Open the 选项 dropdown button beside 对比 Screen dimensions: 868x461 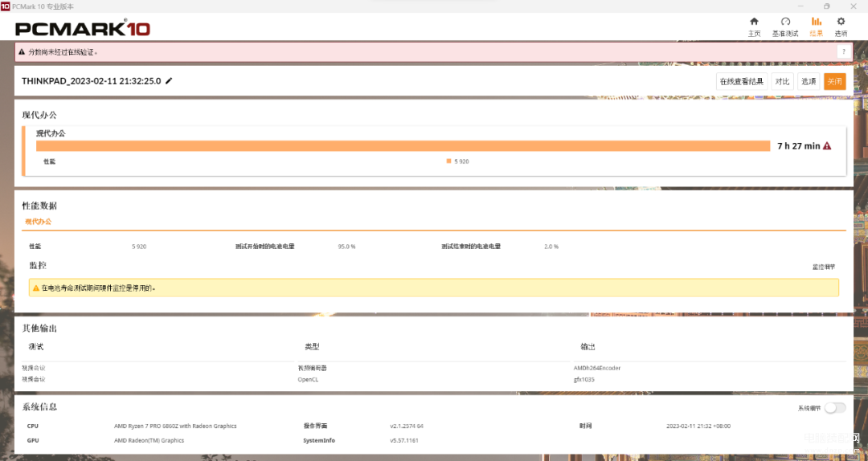pyautogui.click(x=809, y=81)
